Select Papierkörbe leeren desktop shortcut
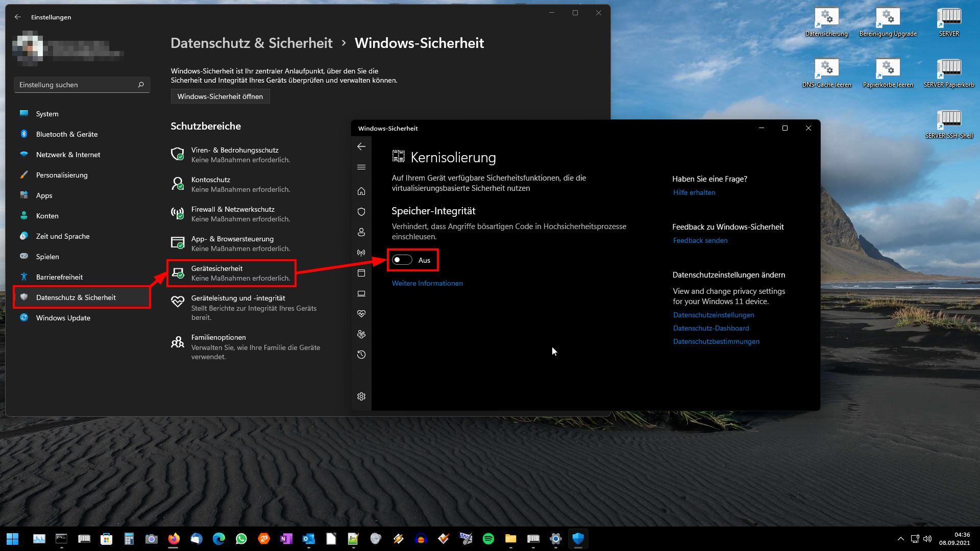980x551 pixels. pyautogui.click(x=888, y=73)
